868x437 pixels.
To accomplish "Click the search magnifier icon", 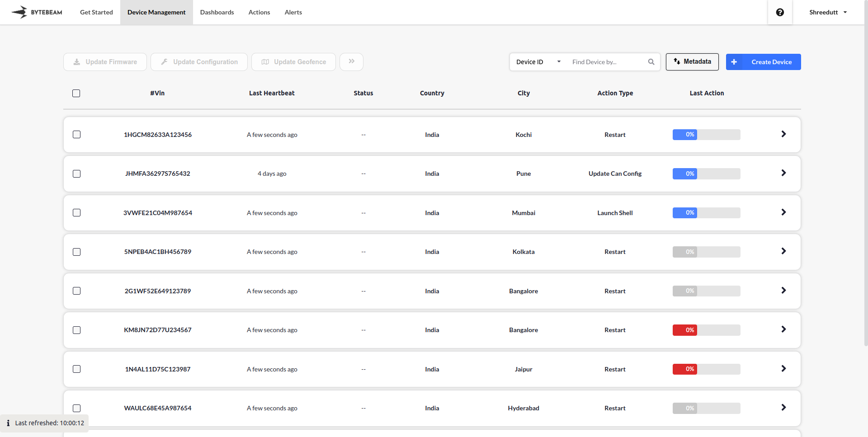I will [x=651, y=62].
